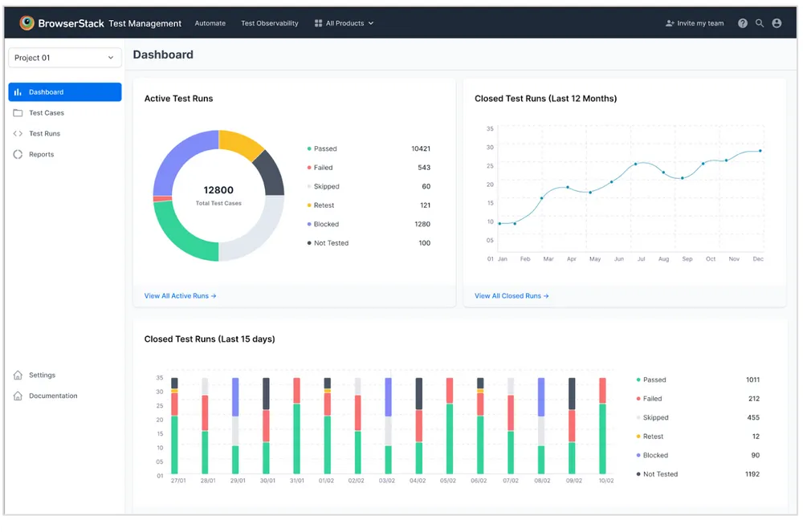
Task: Select the Reports sidebar icon
Action: (18, 154)
